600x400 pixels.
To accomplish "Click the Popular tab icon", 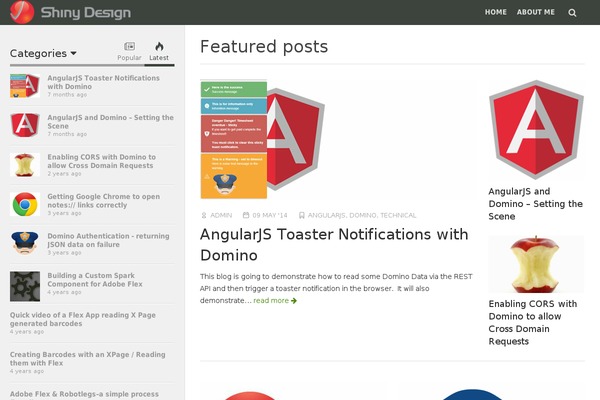I will (129, 46).
